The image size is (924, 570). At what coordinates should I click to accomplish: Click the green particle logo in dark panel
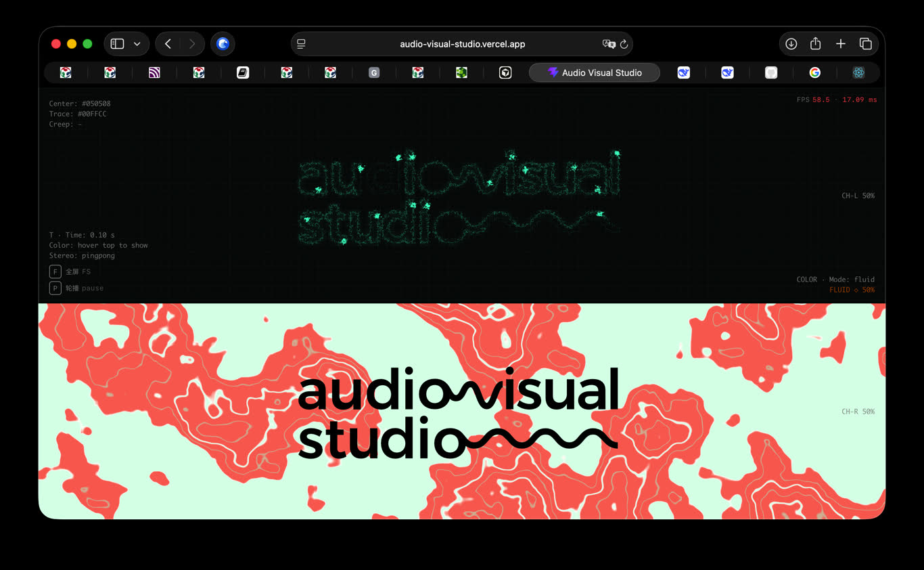[x=460, y=197]
